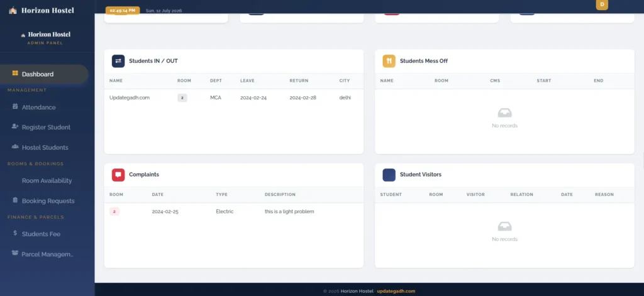The image size is (644, 296).
Task: Click the NAME column header in Students IN / OUT
Action: (116, 81)
